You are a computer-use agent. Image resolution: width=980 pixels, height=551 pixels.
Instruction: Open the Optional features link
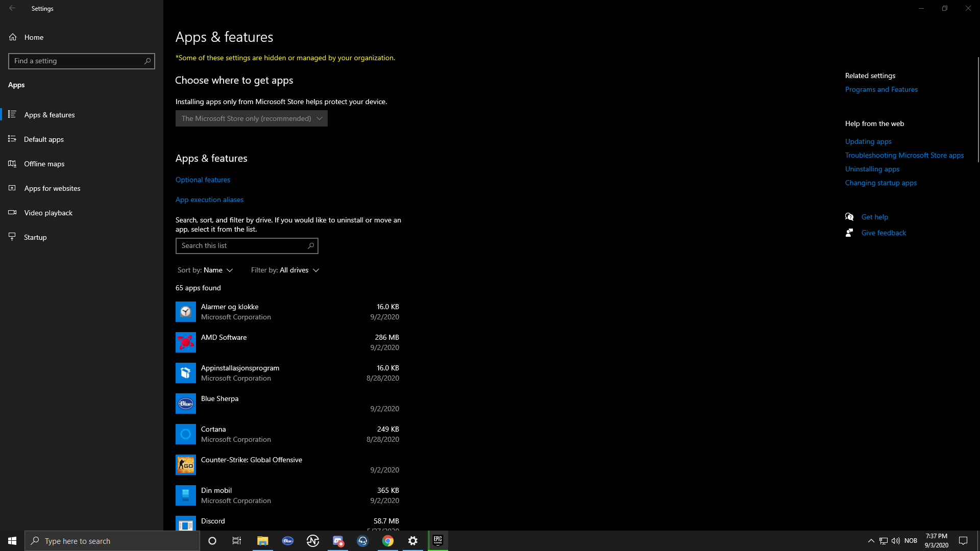pyautogui.click(x=203, y=180)
